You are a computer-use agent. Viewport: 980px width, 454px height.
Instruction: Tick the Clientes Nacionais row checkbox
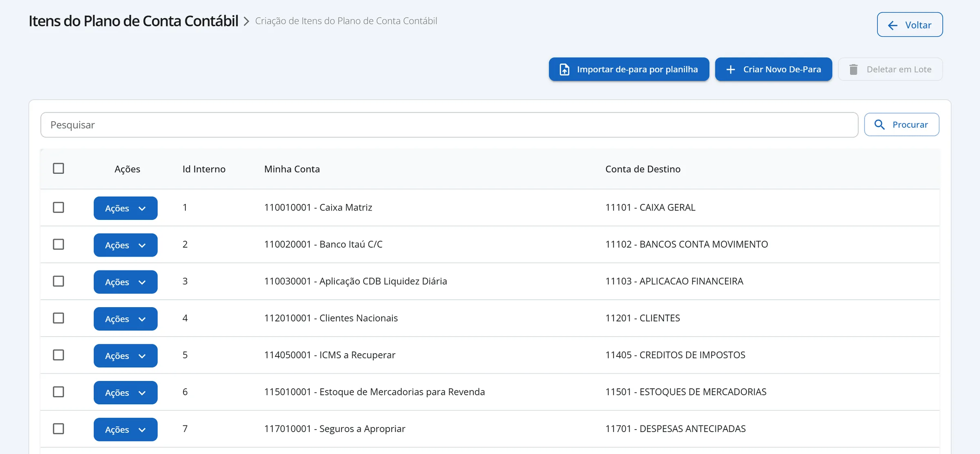pyautogui.click(x=58, y=318)
